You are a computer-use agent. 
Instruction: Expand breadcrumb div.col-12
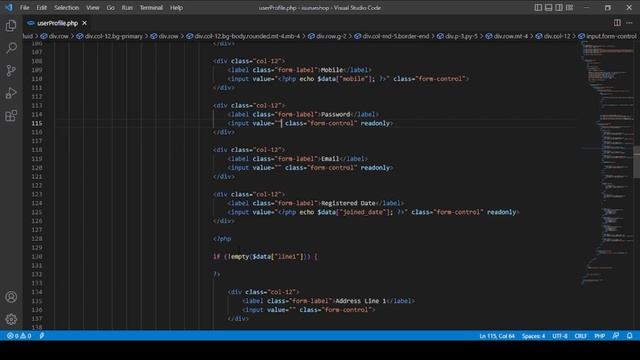[x=553, y=36]
